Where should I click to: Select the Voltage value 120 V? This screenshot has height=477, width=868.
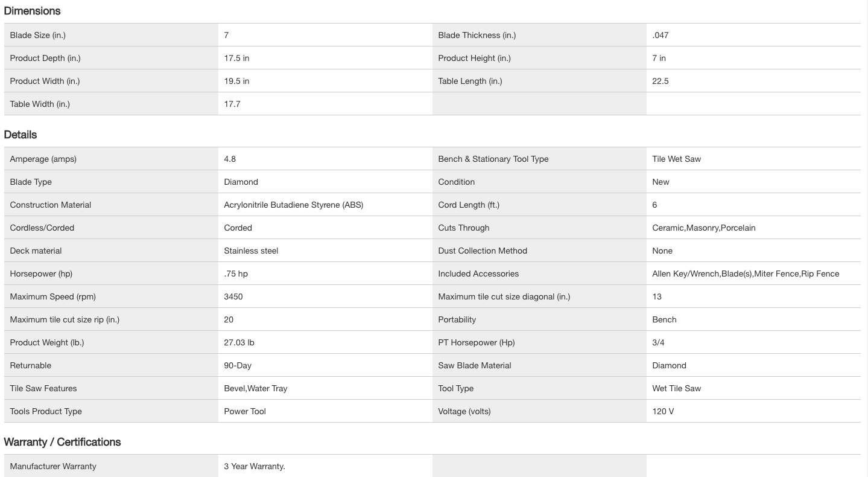(x=663, y=411)
